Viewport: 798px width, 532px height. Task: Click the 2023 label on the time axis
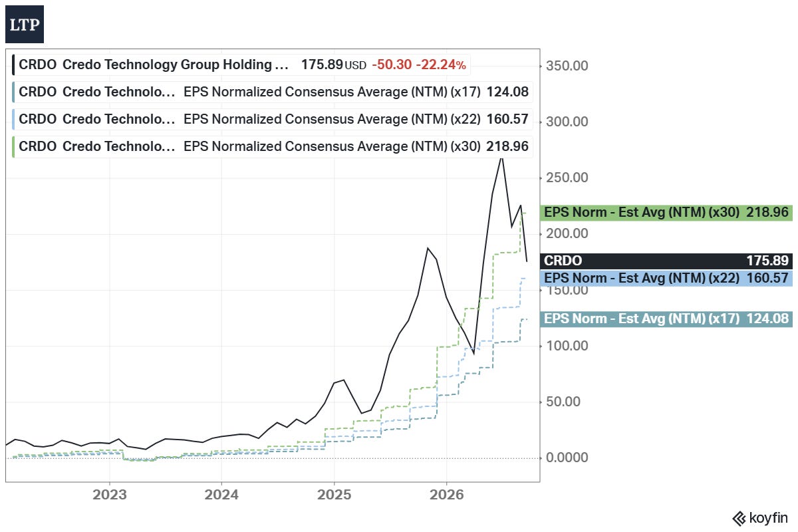pyautogui.click(x=109, y=495)
